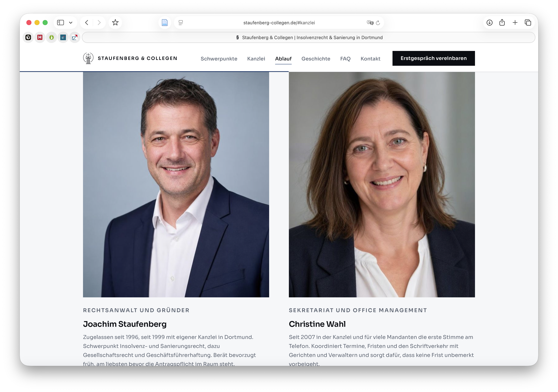Click the Staufenberg & Collegen scales logo

click(88, 58)
